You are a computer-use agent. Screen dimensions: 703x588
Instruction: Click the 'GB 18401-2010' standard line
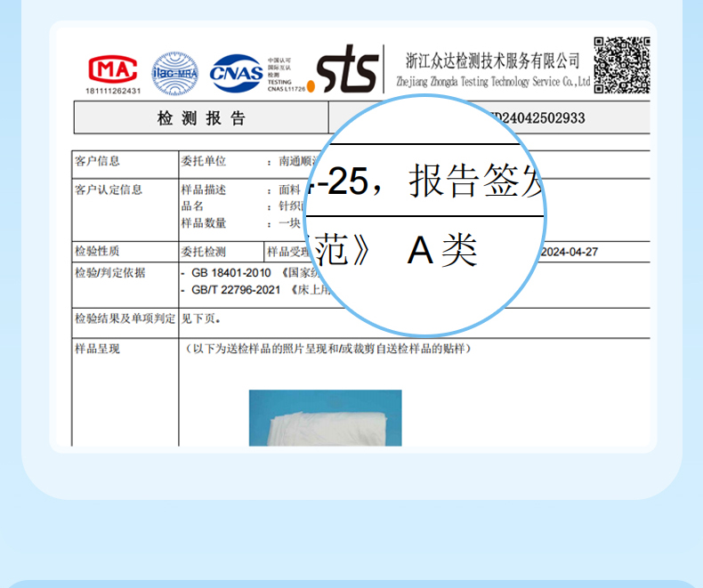pos(236,273)
